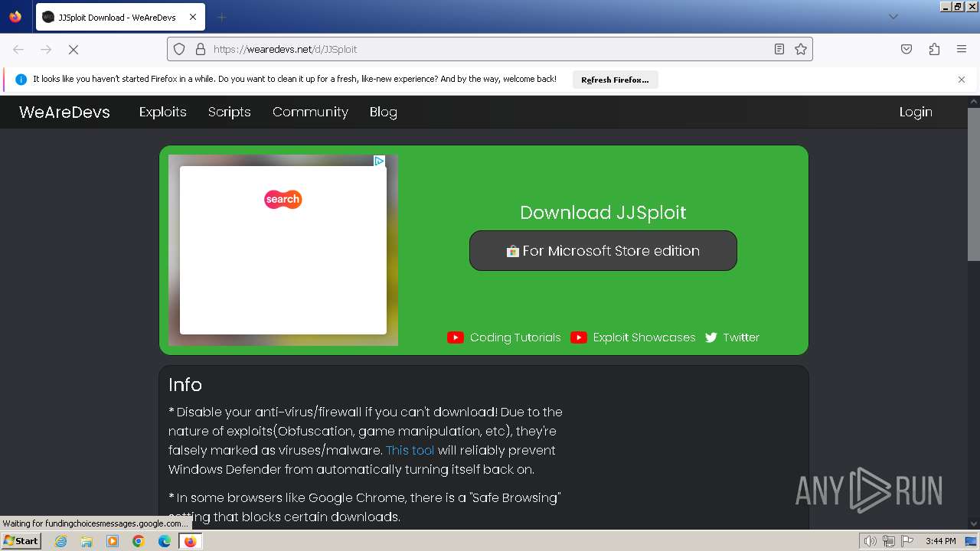Launch Google Chrome from taskbar

pos(139,541)
